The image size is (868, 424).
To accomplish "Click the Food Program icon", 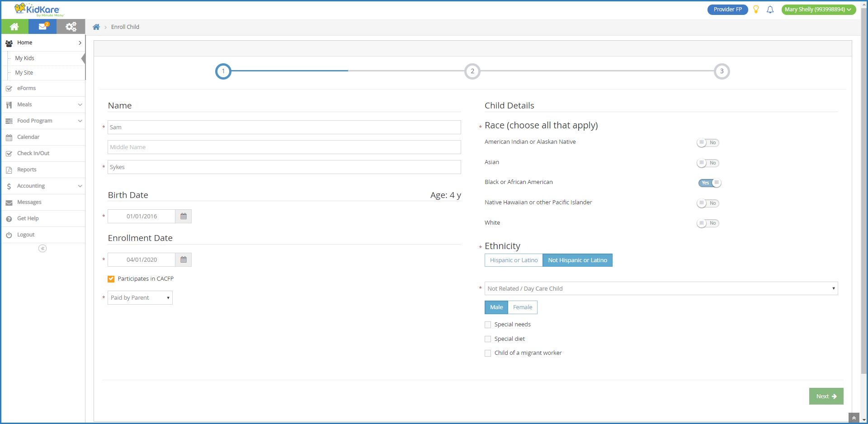I will tap(9, 121).
